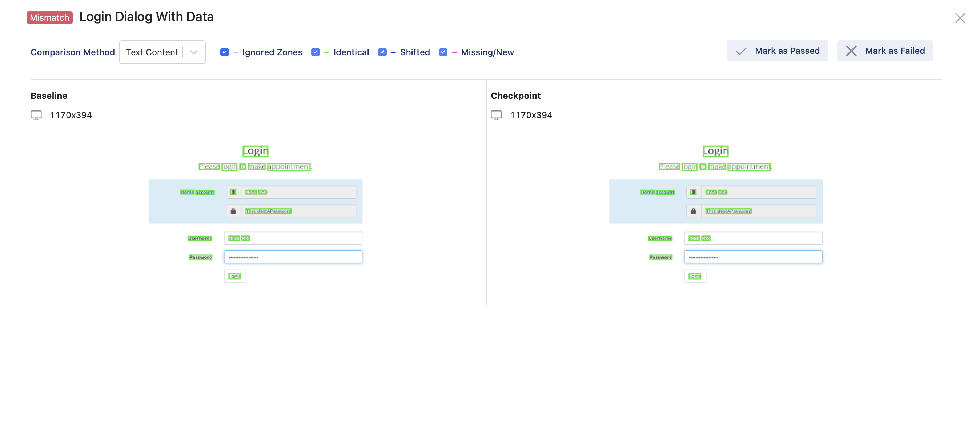Click the password input field in Checkpoint
Image resolution: width=980 pixels, height=436 pixels.
click(x=753, y=257)
